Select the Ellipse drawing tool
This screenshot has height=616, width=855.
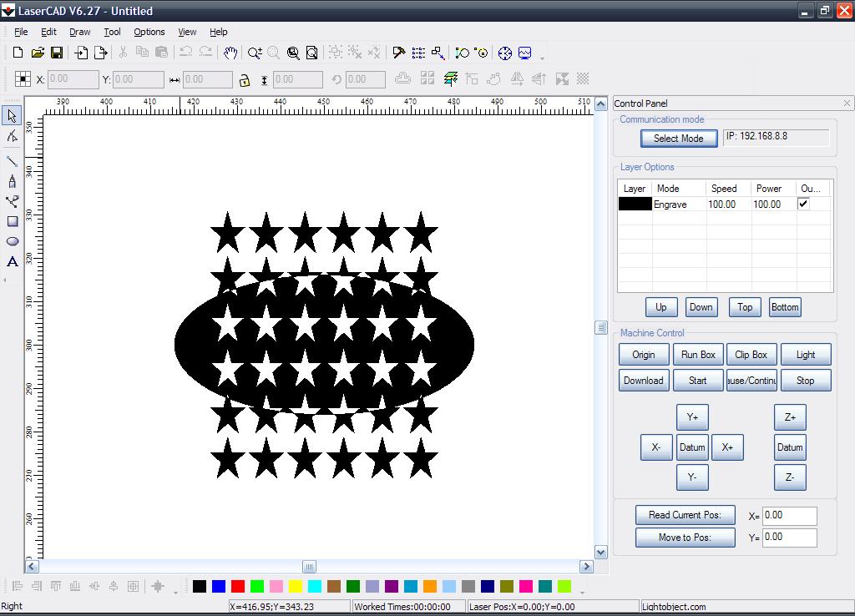point(13,241)
